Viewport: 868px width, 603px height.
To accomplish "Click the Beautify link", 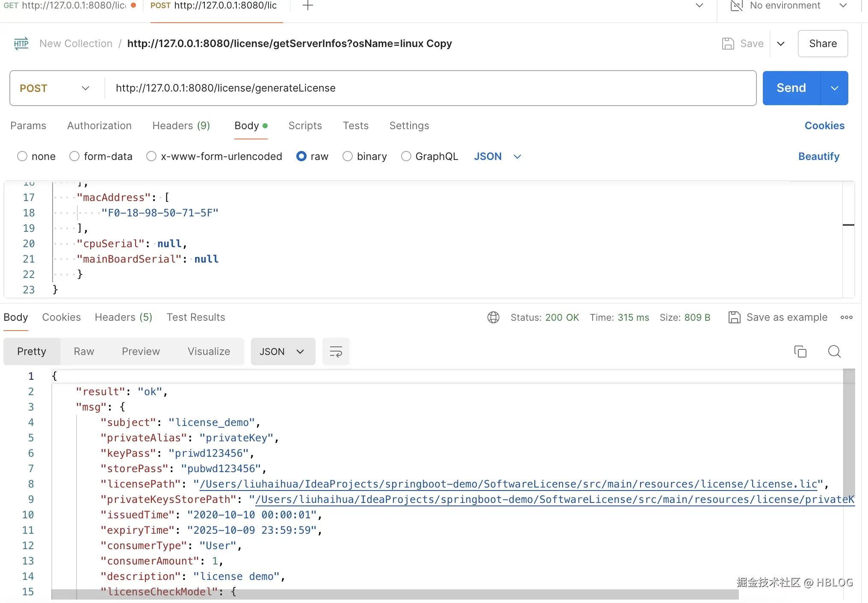I will 818,157.
